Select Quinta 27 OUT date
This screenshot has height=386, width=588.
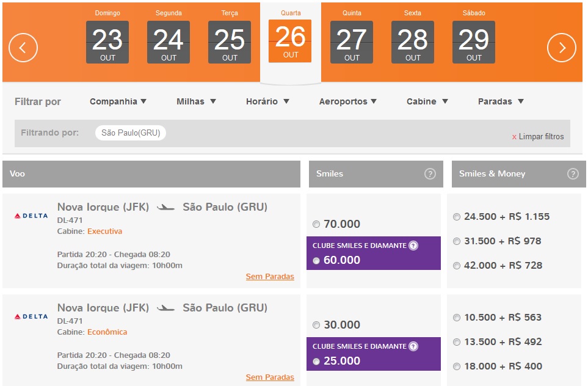(352, 42)
